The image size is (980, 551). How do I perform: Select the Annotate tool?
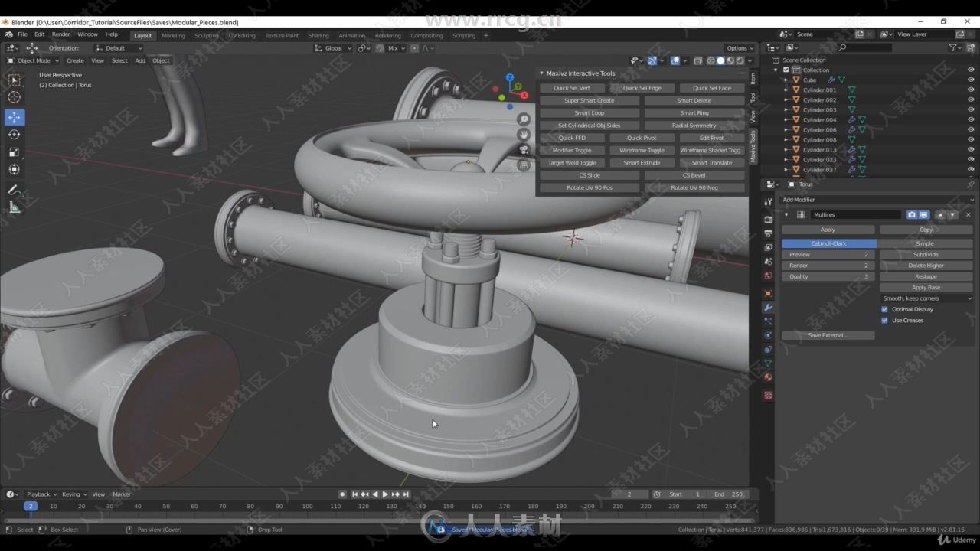click(14, 190)
